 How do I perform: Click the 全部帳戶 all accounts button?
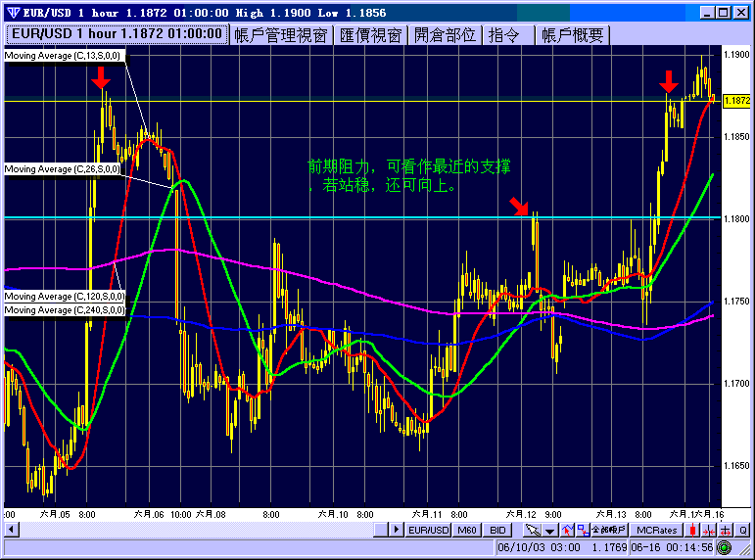tap(609, 531)
